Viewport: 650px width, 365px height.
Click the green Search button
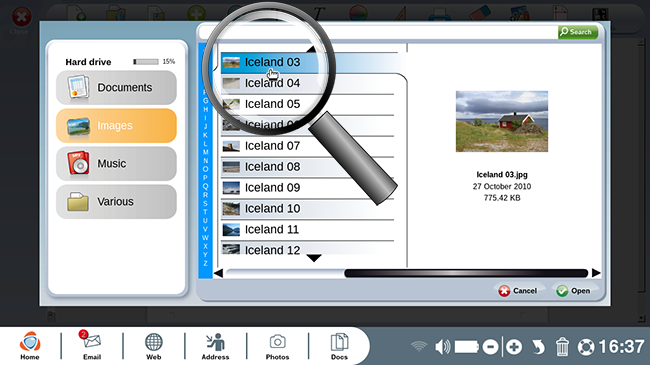coord(578,32)
